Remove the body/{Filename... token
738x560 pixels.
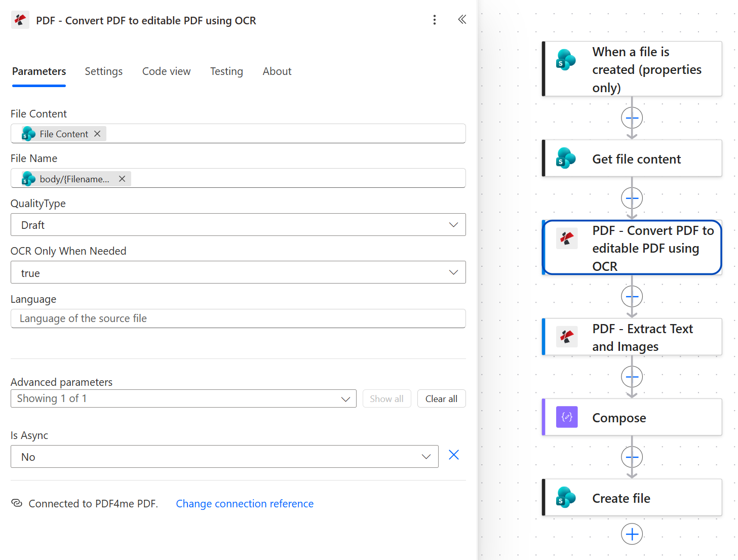point(122,179)
